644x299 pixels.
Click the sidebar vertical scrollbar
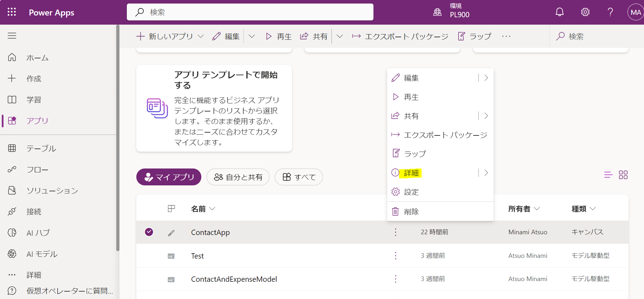pos(118,138)
